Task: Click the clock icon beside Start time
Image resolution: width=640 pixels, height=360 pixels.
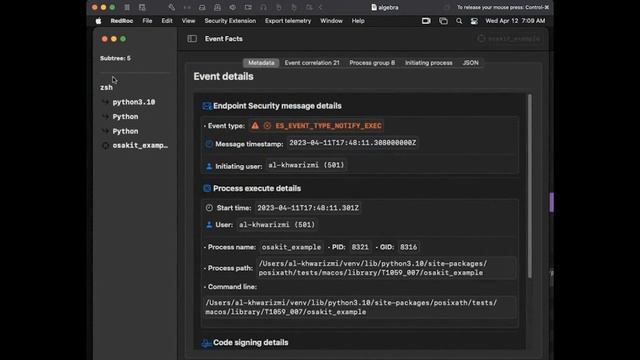Action: click(209, 208)
